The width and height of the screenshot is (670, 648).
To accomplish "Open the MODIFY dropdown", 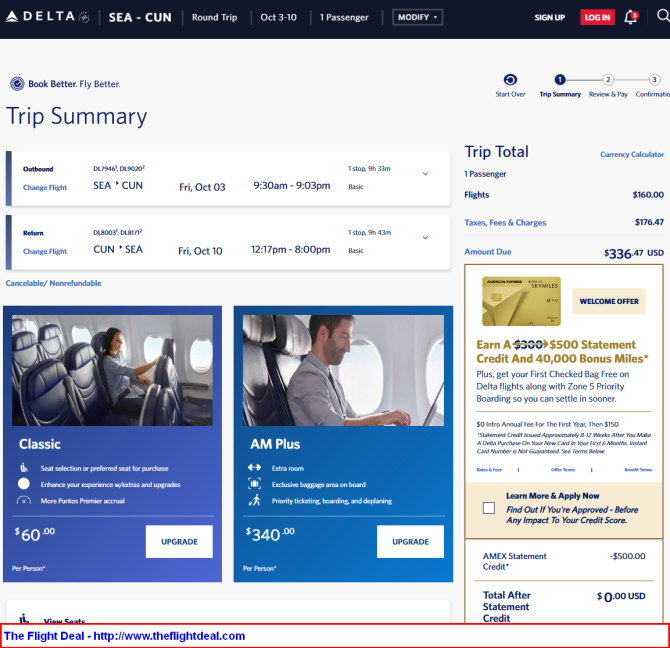I will click(417, 17).
